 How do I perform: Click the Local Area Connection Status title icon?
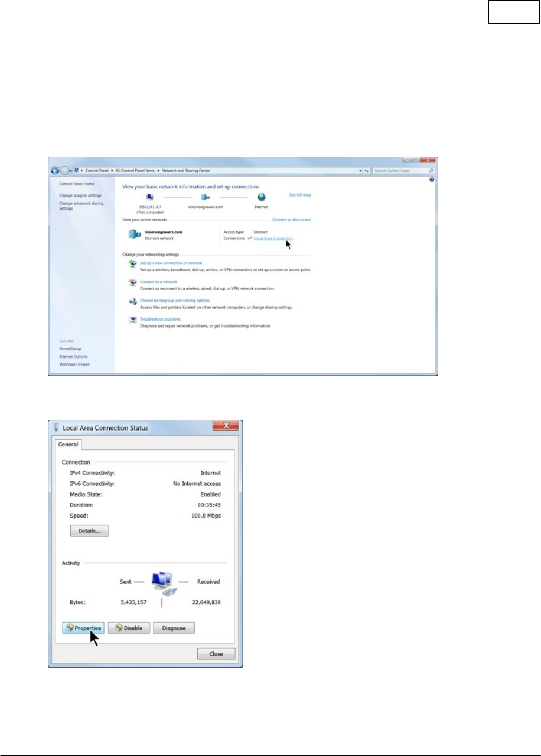56,428
